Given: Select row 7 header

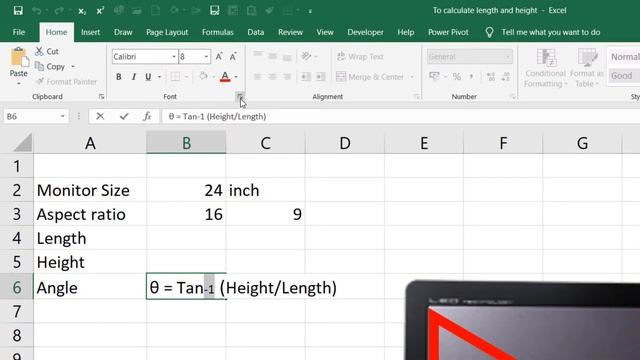Looking at the screenshot, I should 16,311.
